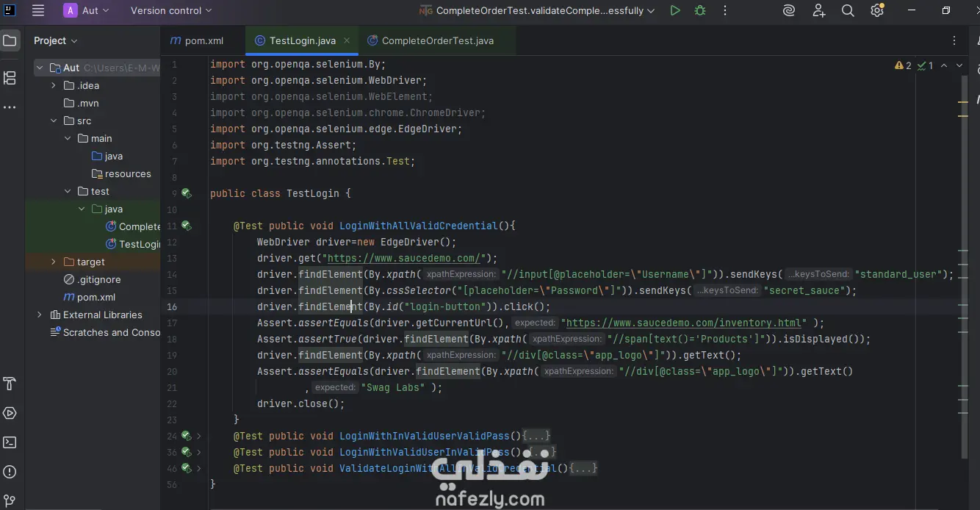Open editor tabs options menu
980x510 pixels.
tap(955, 40)
